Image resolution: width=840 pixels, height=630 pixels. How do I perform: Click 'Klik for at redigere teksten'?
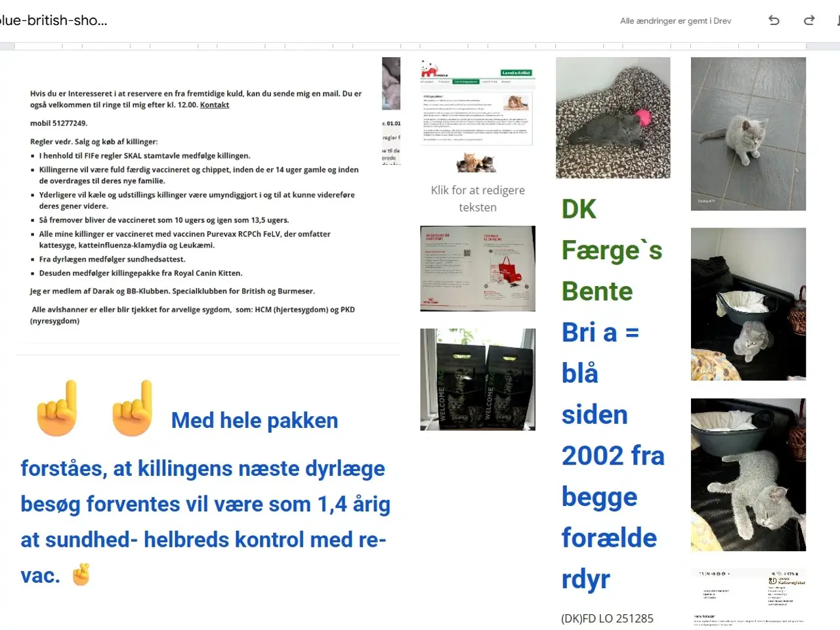[477, 198]
